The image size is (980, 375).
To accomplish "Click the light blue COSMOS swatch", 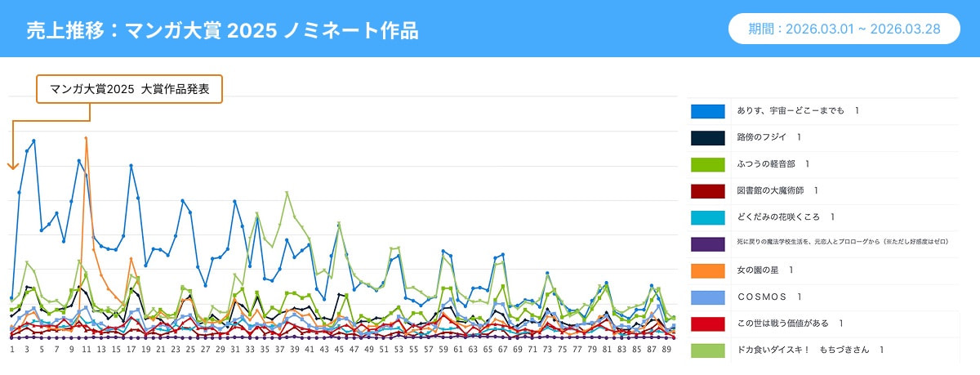I will [x=707, y=297].
